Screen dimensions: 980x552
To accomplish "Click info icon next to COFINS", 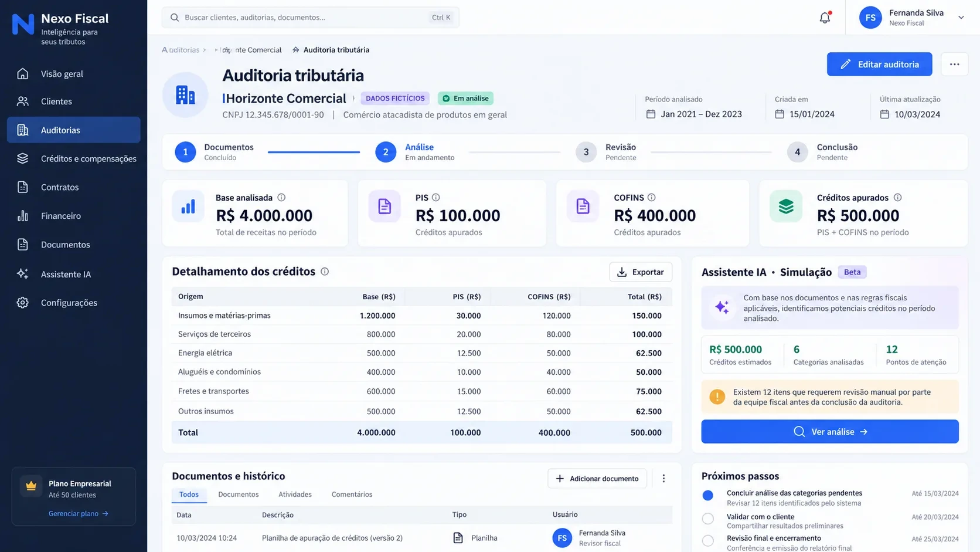I will click(x=651, y=198).
